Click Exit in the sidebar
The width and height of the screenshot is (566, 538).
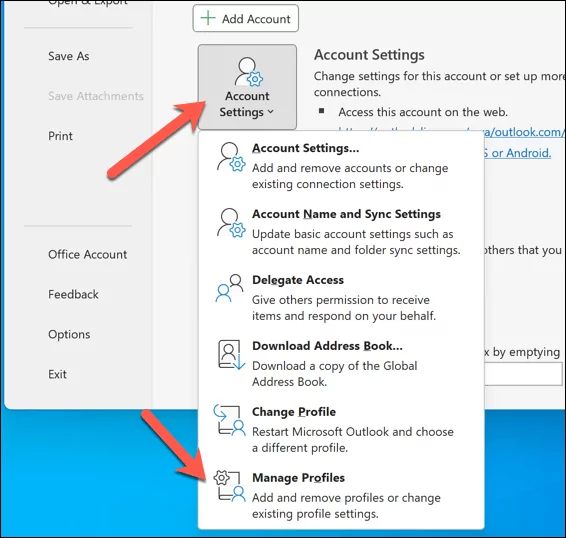pyautogui.click(x=57, y=374)
